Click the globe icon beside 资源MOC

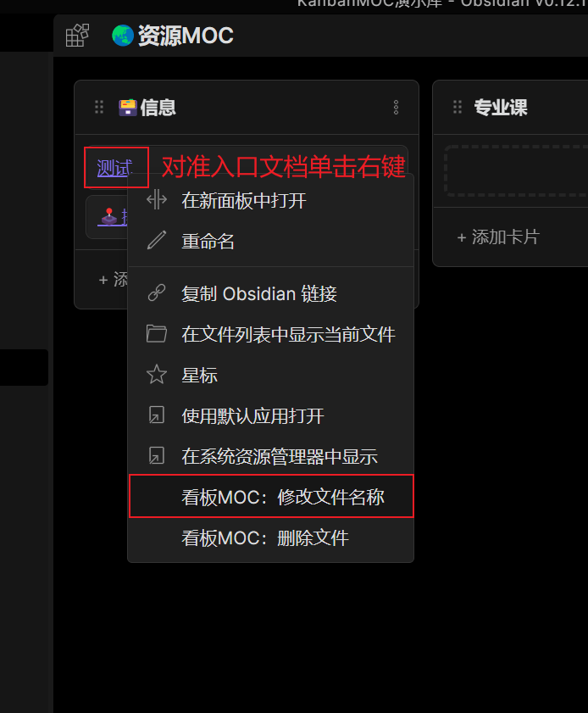(123, 36)
